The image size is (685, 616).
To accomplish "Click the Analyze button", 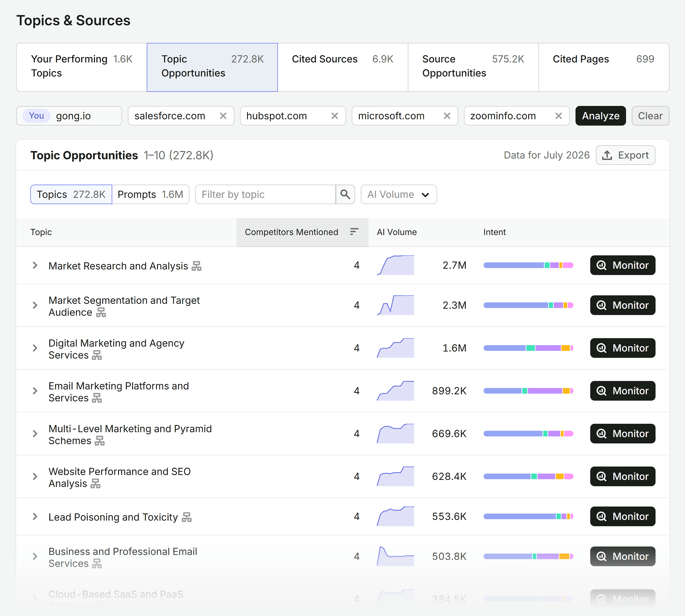I will click(x=600, y=116).
